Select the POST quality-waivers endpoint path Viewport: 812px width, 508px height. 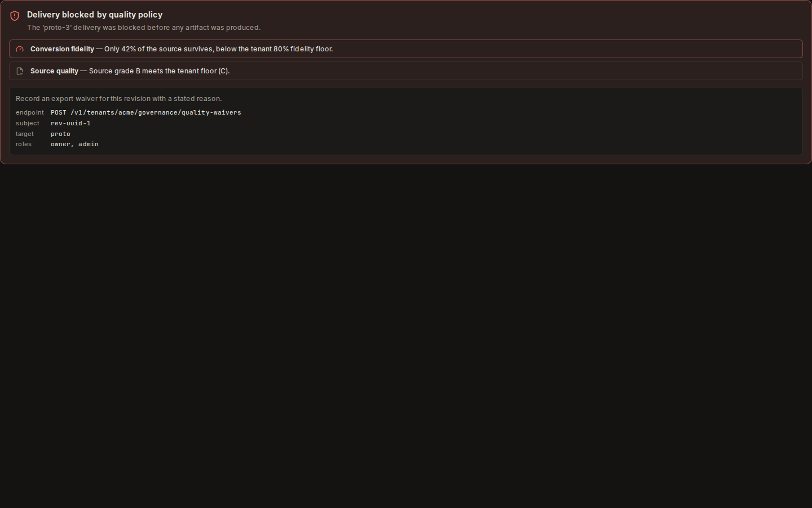point(146,112)
